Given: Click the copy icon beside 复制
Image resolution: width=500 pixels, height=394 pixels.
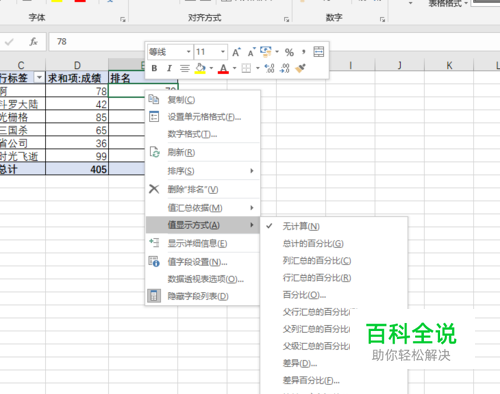Looking at the screenshot, I should pos(154,99).
